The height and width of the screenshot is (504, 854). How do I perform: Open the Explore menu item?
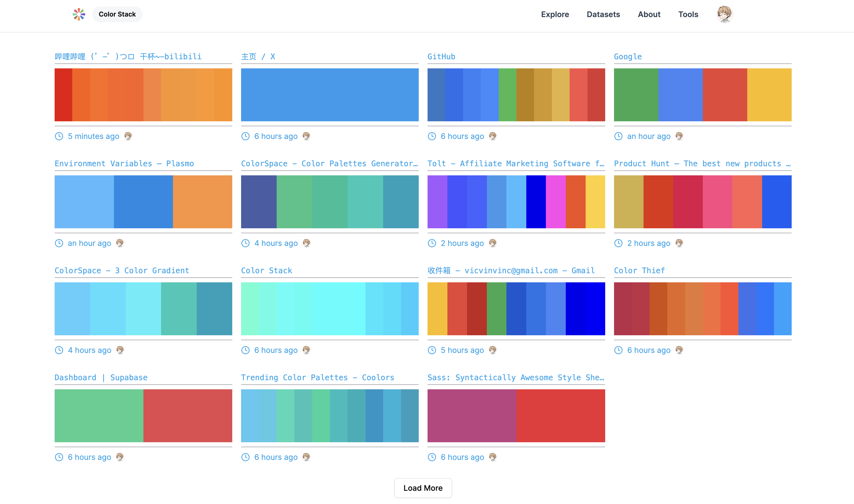pyautogui.click(x=555, y=14)
